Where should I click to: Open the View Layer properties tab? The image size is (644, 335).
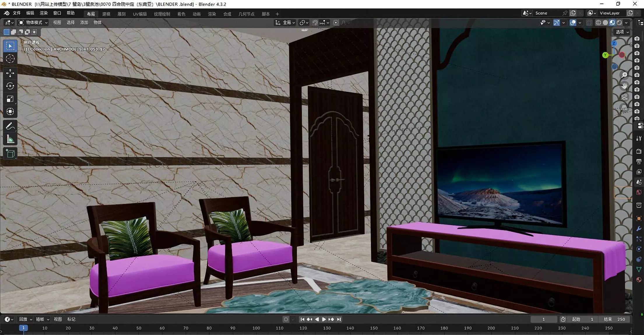tap(639, 172)
